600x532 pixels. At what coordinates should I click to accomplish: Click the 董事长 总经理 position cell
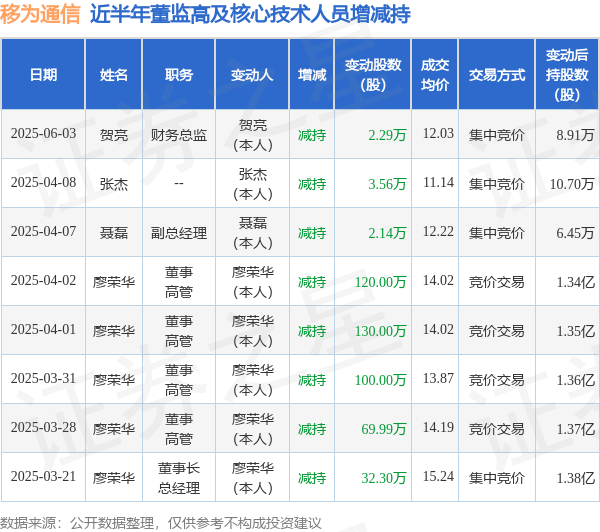(179, 478)
